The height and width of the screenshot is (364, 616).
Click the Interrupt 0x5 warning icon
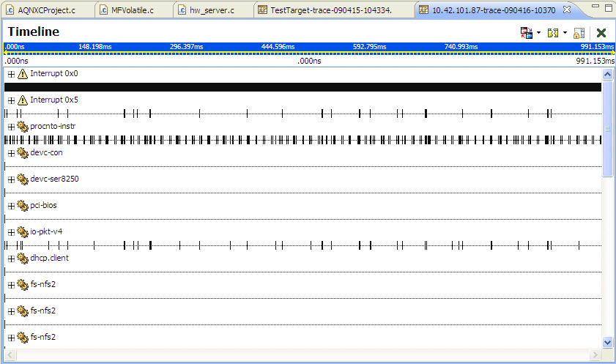23,100
